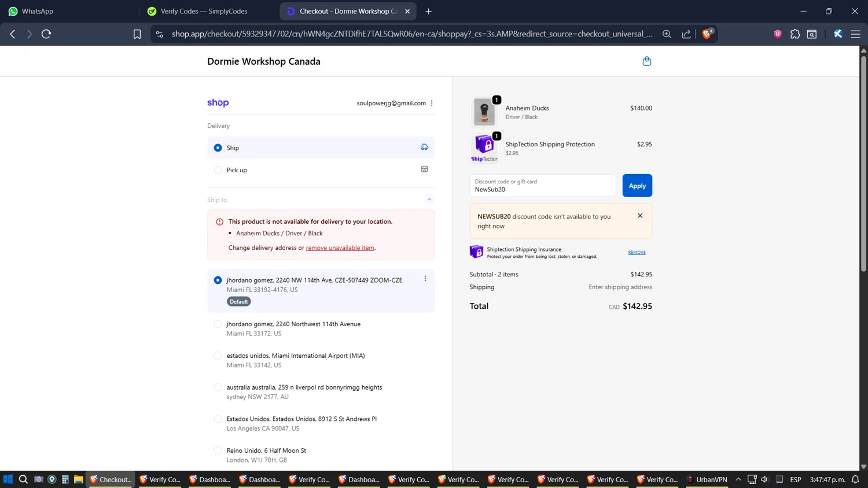Click the browser address bar URL

[412, 34]
